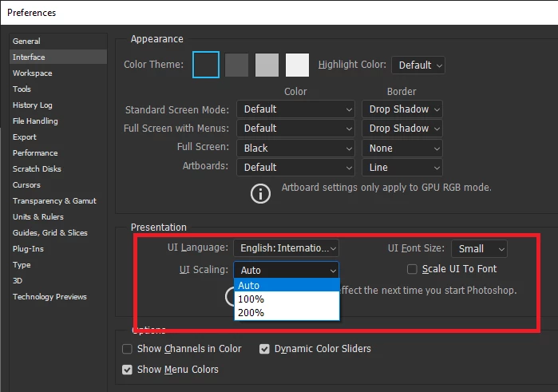Open the Export preferences category
The width and height of the screenshot is (558, 392).
click(x=58, y=137)
